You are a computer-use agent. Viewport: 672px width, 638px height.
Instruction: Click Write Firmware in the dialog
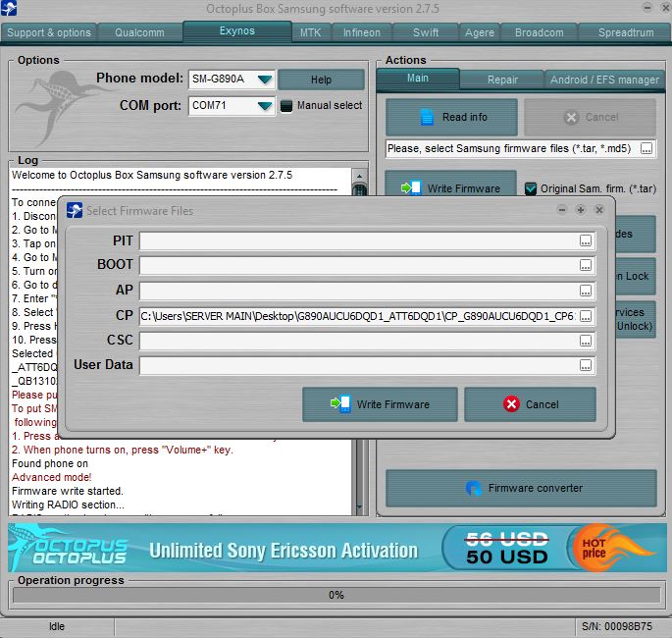click(x=380, y=404)
